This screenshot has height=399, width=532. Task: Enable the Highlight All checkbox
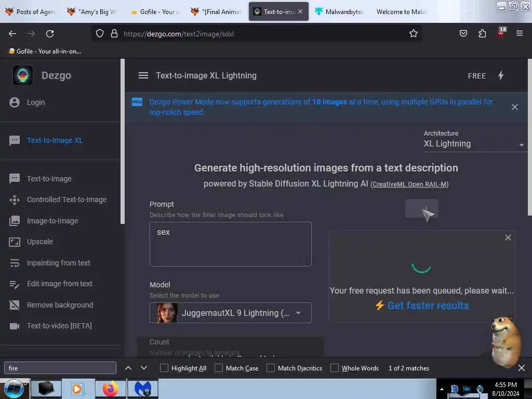pyautogui.click(x=164, y=368)
